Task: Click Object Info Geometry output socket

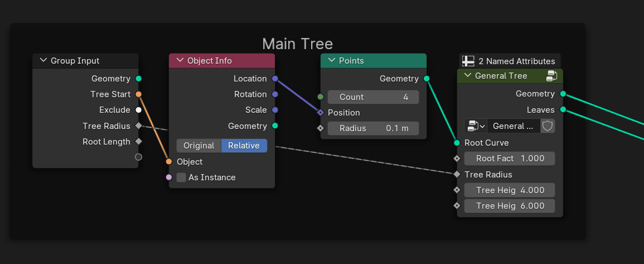Action: 275,126
